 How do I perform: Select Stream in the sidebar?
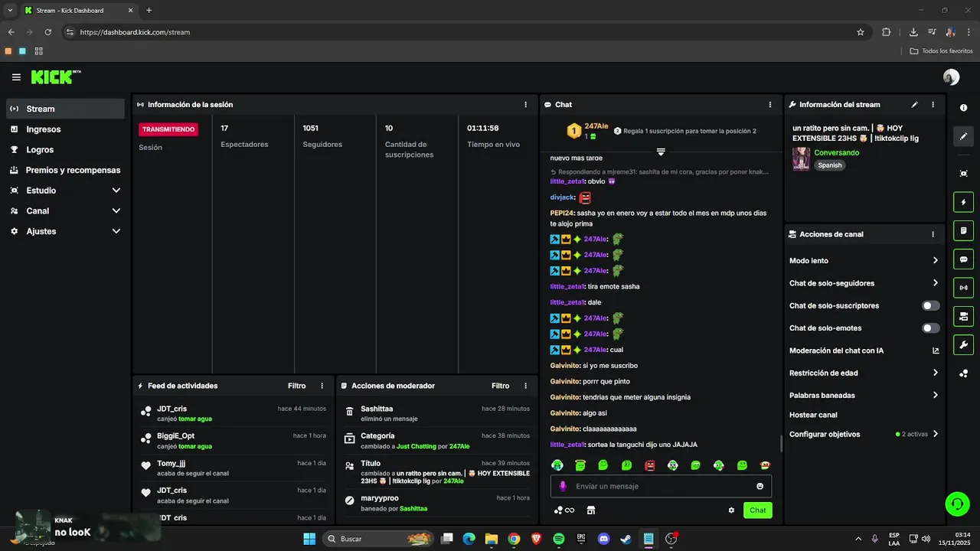[x=65, y=109]
